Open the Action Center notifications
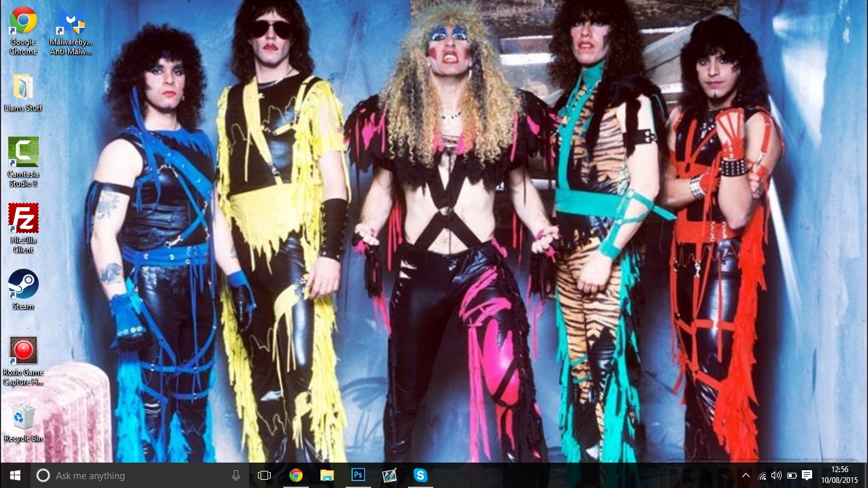The height and width of the screenshot is (488, 868). 807,475
